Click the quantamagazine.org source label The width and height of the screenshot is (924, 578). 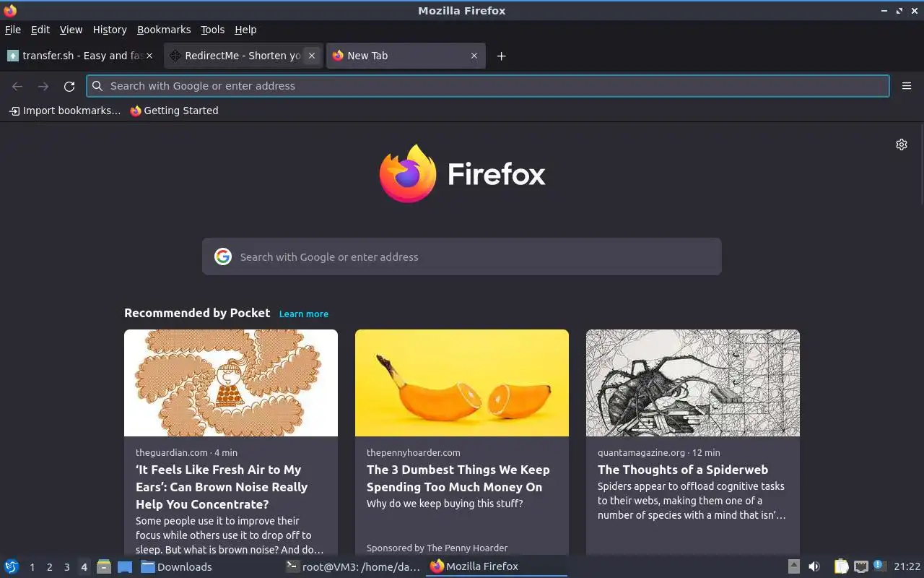641,452
